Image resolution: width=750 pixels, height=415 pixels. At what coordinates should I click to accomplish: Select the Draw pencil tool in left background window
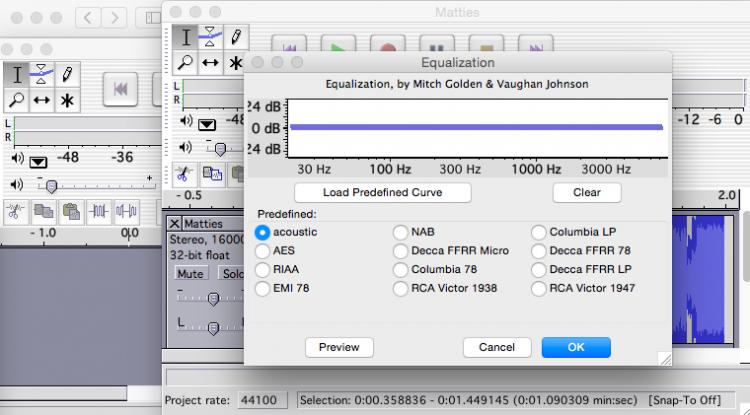click(x=67, y=75)
